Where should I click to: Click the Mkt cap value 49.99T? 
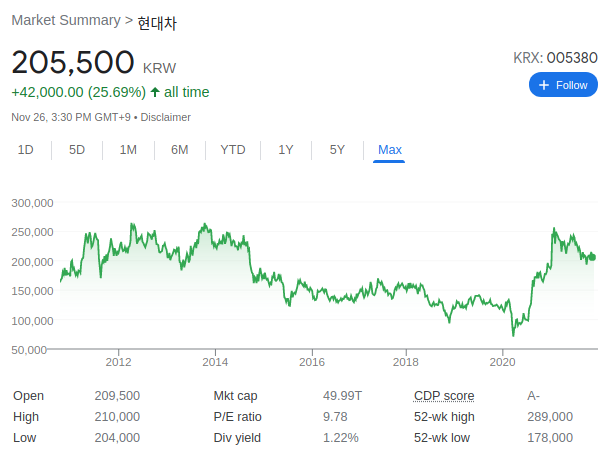(342, 396)
